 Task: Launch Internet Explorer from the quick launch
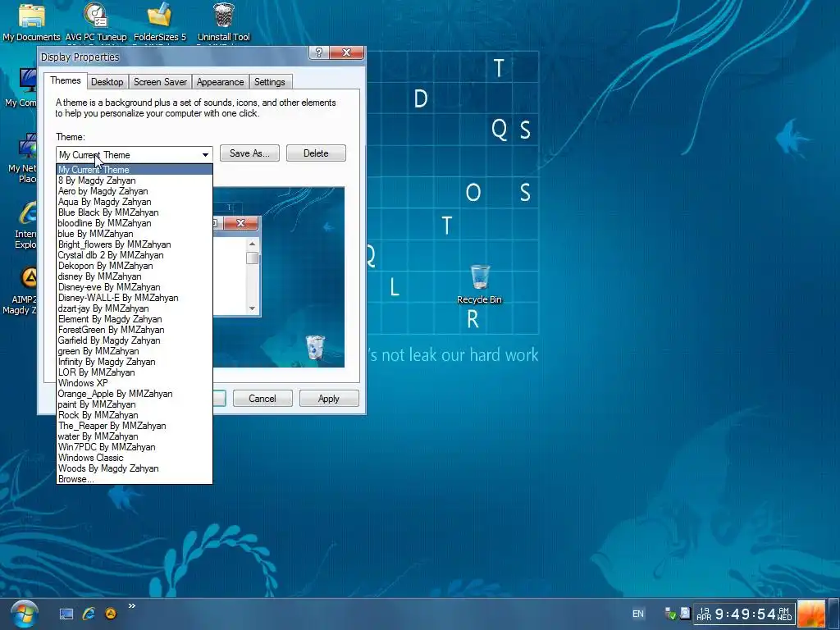[89, 614]
